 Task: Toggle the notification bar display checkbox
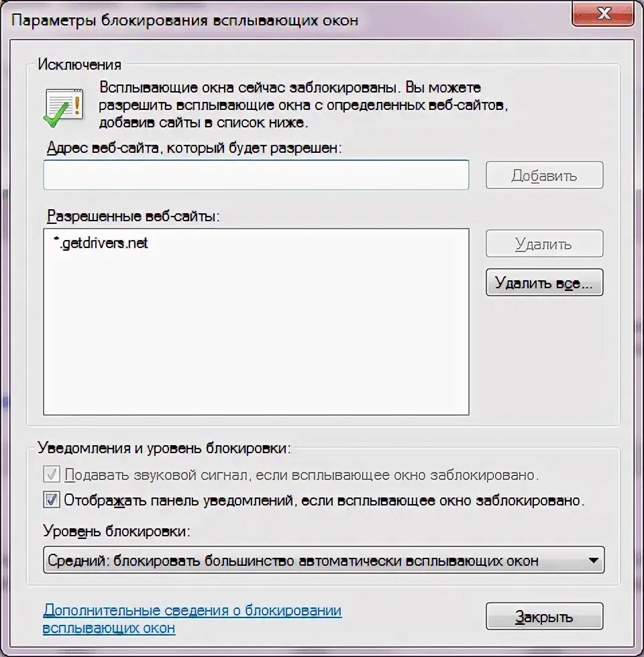point(52,500)
